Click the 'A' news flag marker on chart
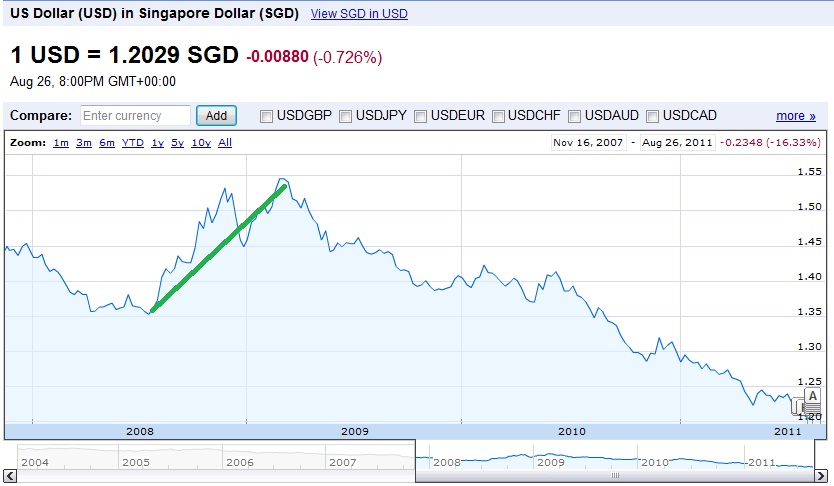Viewport: 834px width, 486px height. point(812,396)
